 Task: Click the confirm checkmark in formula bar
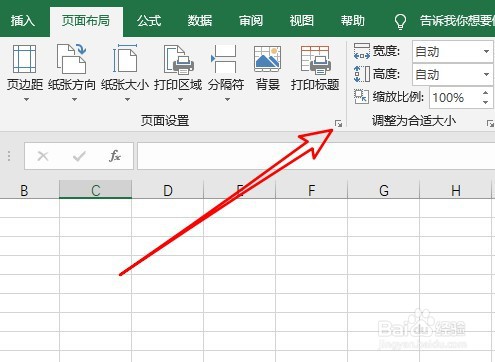(x=79, y=156)
